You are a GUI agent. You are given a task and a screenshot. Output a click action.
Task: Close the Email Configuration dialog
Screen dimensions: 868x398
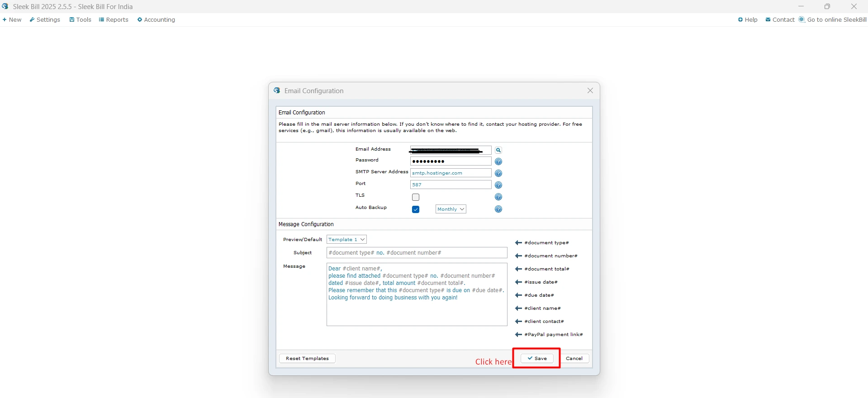(590, 91)
